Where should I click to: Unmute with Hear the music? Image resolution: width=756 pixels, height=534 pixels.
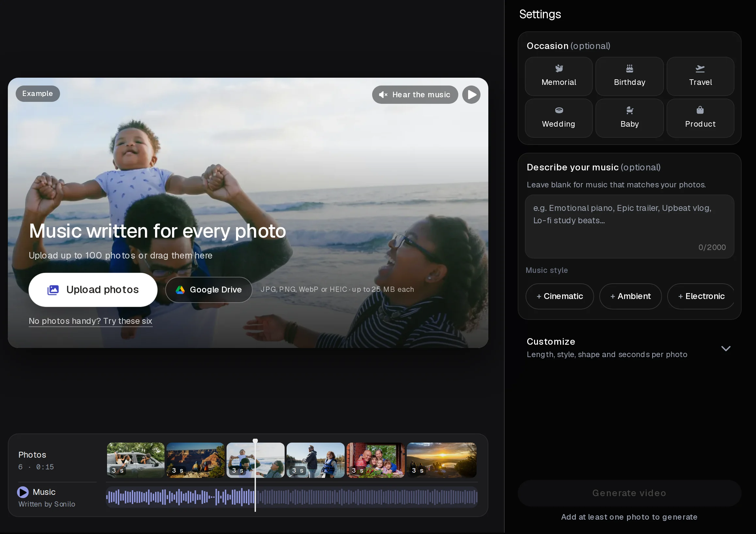[415, 95]
